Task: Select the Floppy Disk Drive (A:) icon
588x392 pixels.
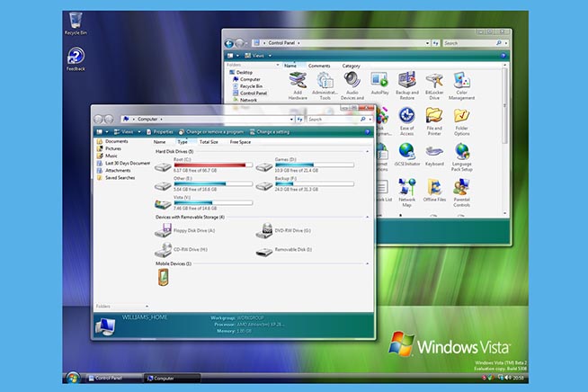Action: (x=163, y=230)
